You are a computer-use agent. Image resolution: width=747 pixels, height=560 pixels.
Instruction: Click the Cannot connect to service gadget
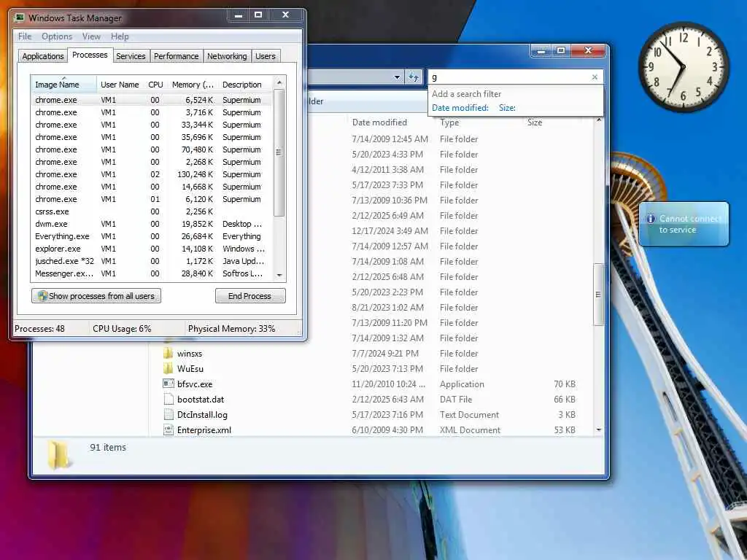[x=684, y=224]
